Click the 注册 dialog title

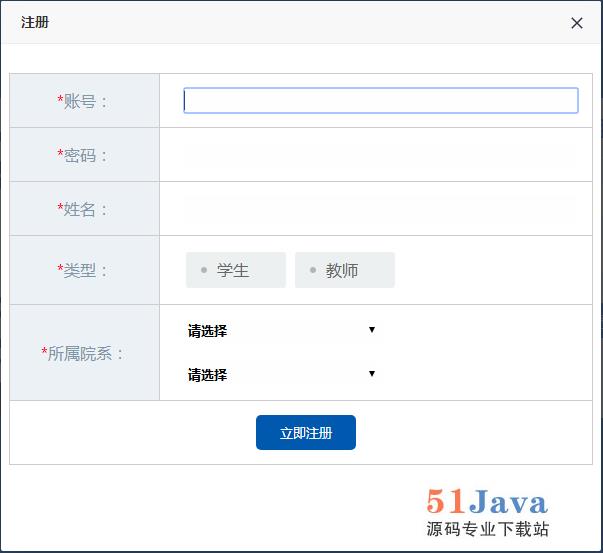point(35,22)
